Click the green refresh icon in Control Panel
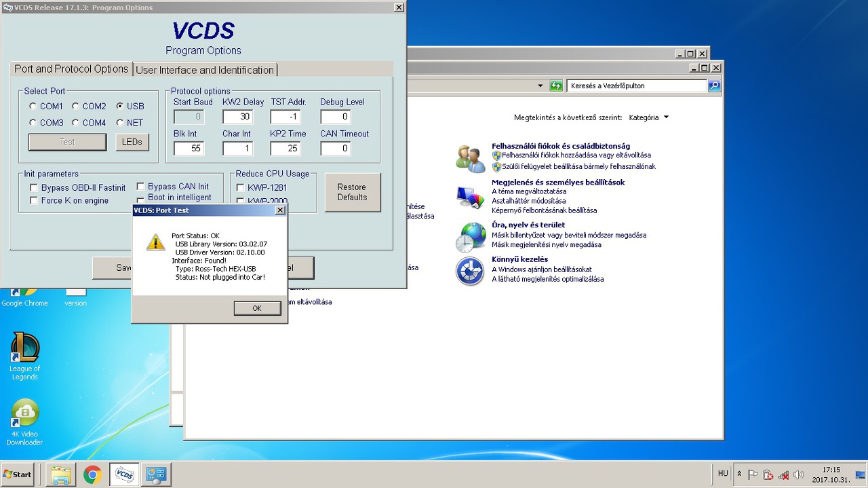The height and width of the screenshot is (488, 868). pyautogui.click(x=556, y=86)
